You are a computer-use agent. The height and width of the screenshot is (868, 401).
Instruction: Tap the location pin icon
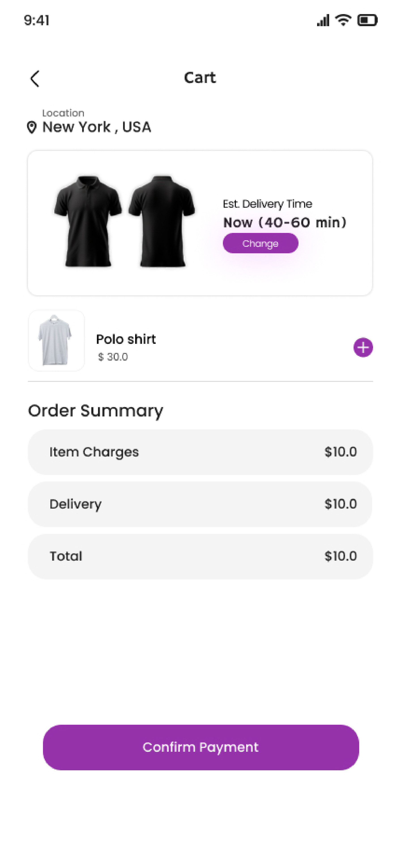coord(32,128)
